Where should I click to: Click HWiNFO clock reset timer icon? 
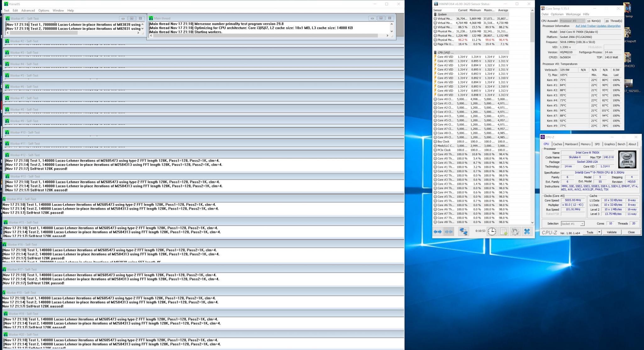point(492,232)
